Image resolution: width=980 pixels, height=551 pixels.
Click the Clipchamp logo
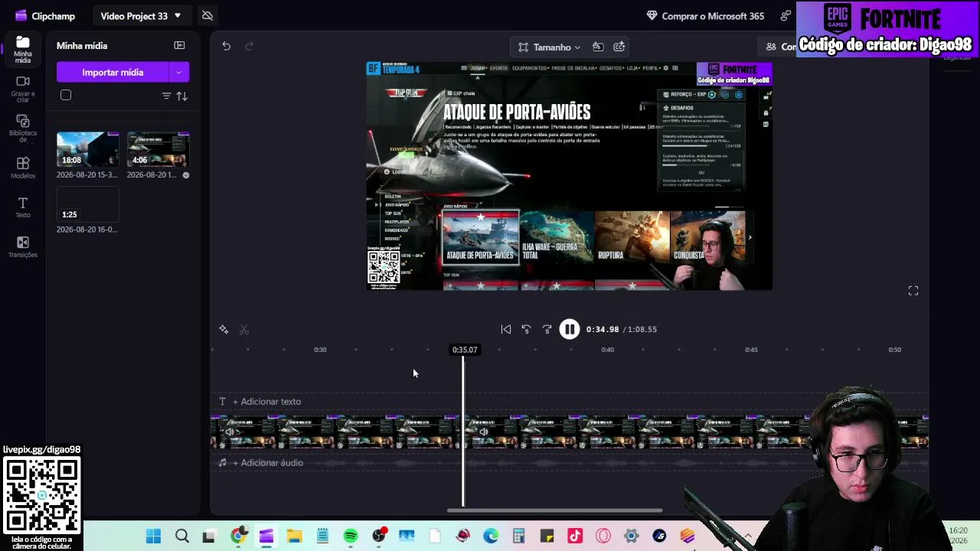click(x=44, y=15)
